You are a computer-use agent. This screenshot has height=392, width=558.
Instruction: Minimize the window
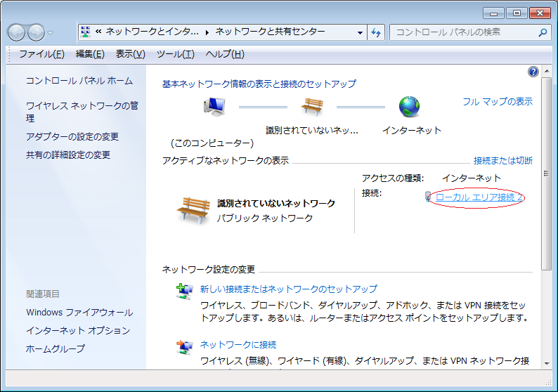(493, 13)
